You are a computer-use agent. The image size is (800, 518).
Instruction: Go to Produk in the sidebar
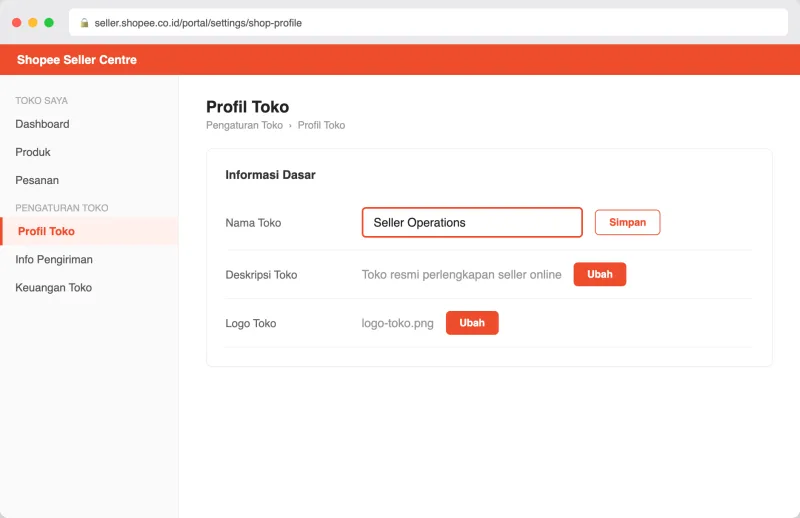click(x=33, y=152)
